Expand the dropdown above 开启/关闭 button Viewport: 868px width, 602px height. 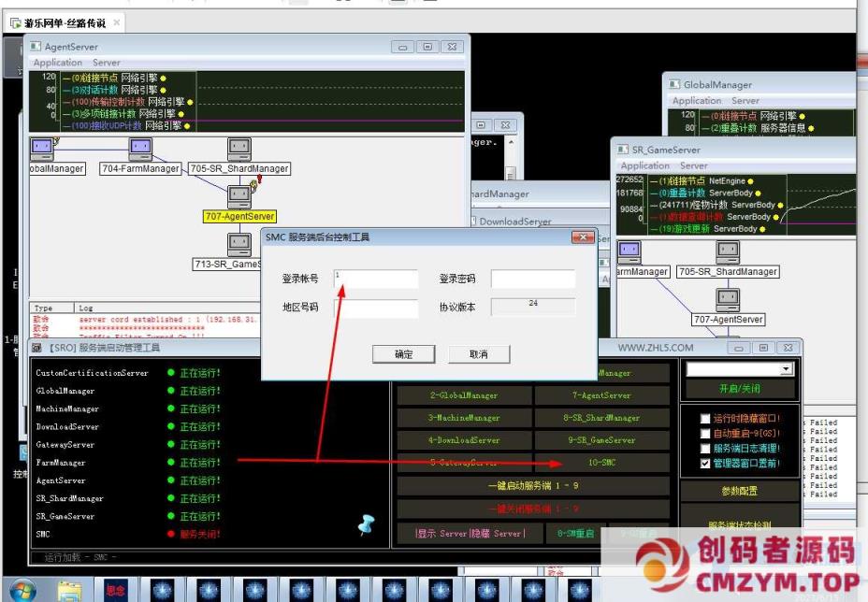click(786, 370)
